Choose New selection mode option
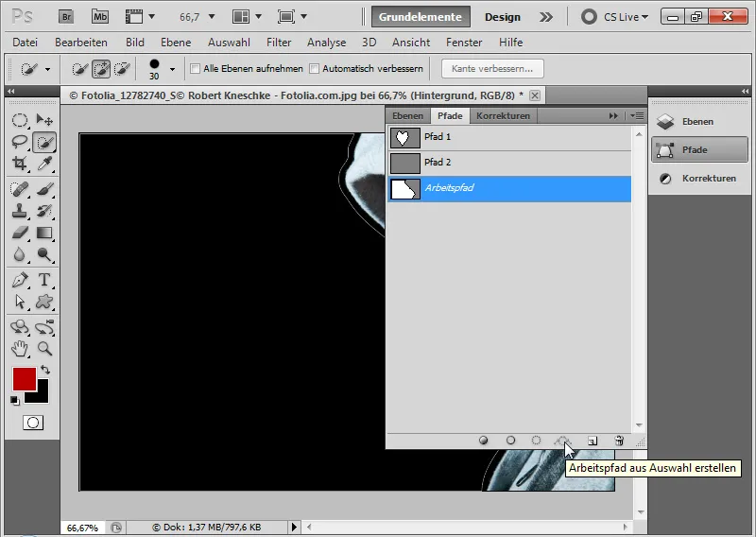756x537 pixels. click(79, 69)
